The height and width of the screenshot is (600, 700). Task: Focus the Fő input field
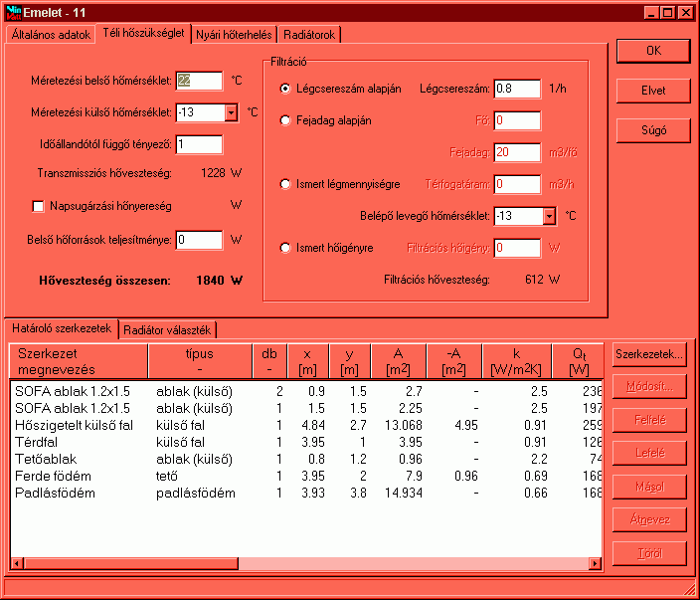click(x=517, y=120)
